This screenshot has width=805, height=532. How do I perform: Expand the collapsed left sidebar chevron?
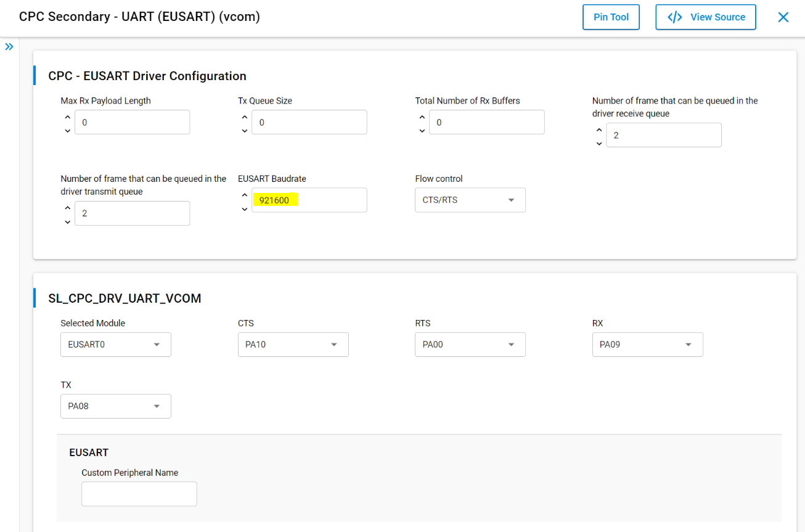[9, 46]
